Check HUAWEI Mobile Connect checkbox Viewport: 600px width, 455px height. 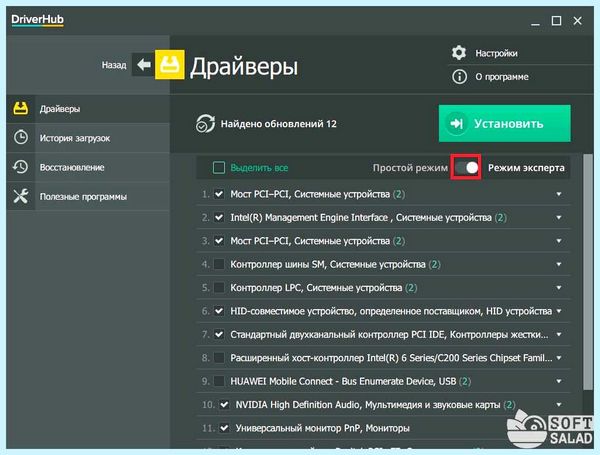[x=219, y=381]
